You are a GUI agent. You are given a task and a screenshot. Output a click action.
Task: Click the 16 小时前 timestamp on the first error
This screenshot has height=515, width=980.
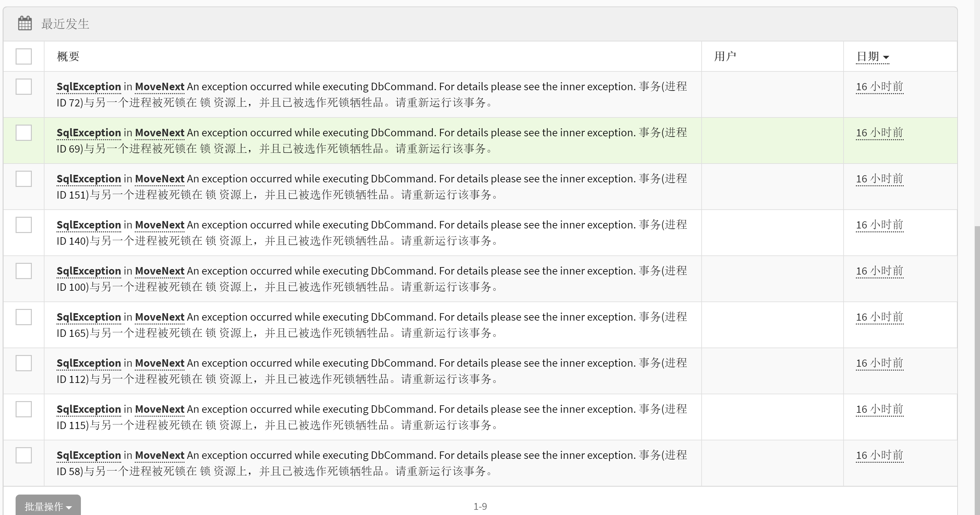pyautogui.click(x=879, y=86)
